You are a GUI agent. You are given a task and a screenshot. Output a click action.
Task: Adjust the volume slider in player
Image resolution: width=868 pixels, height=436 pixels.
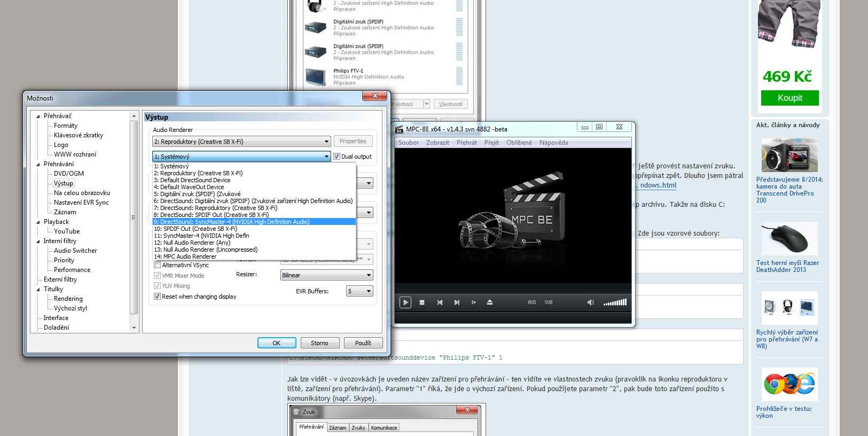[615, 302]
